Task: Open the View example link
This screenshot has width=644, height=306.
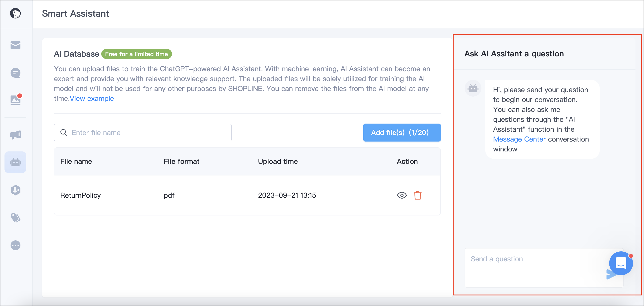Action: click(92, 99)
